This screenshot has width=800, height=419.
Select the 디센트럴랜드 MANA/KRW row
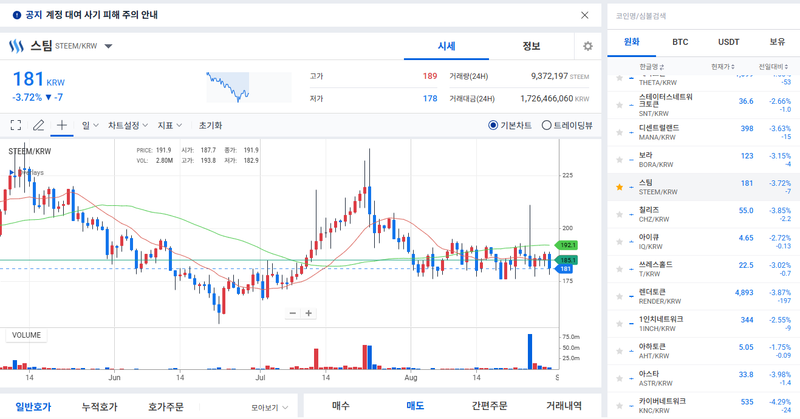pos(704,132)
